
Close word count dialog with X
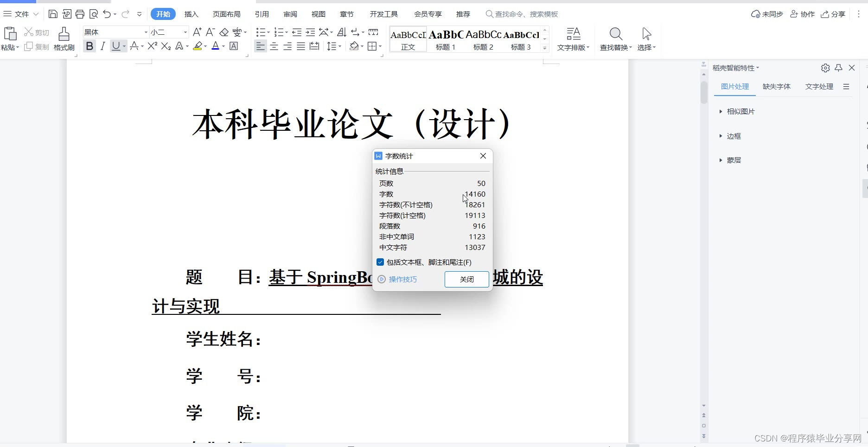[483, 156]
